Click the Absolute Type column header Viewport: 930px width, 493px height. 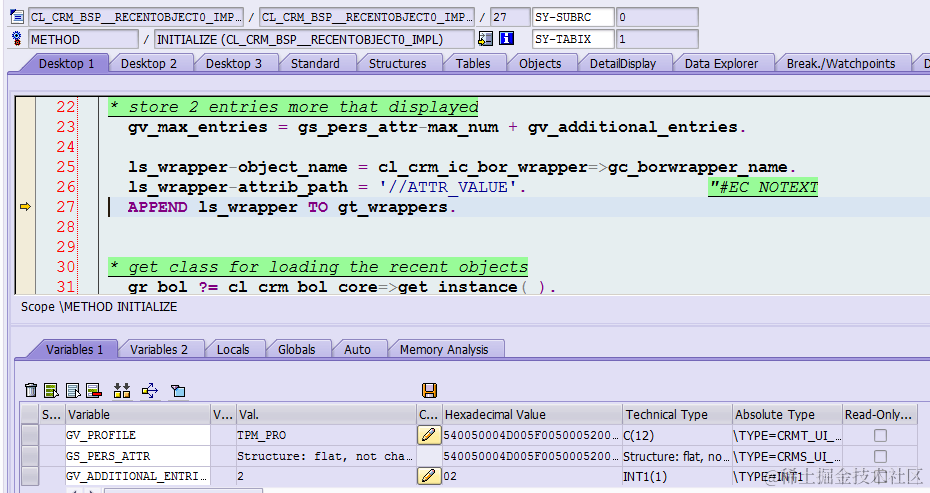[787, 415]
